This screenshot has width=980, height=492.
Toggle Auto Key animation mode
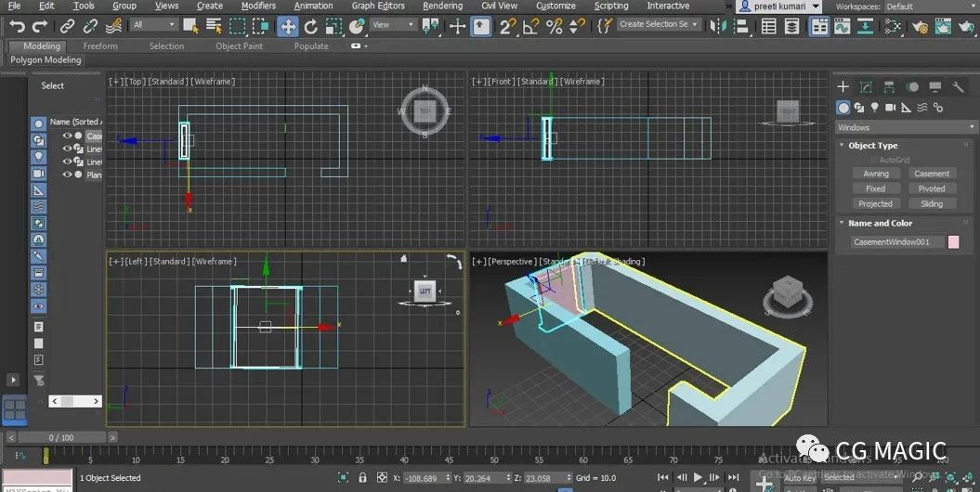coord(800,478)
